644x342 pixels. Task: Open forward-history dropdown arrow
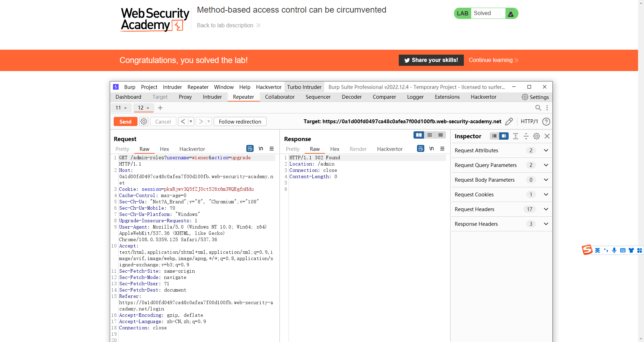tap(208, 121)
